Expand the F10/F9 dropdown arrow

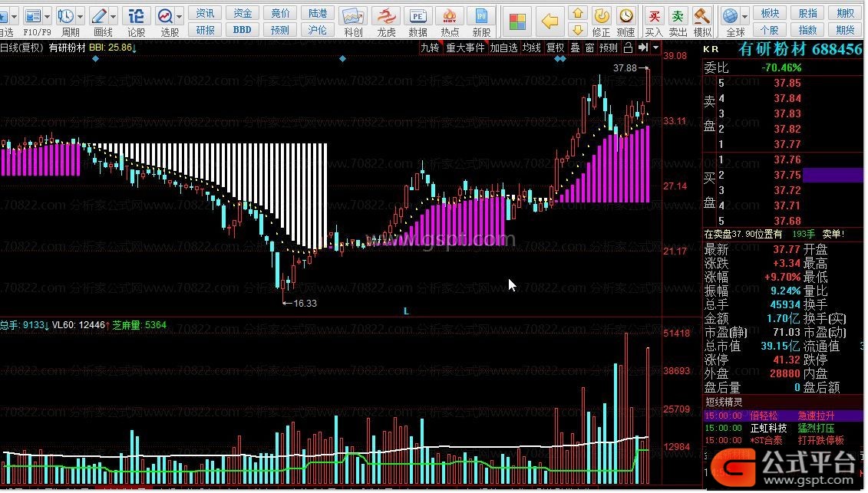tap(47, 16)
